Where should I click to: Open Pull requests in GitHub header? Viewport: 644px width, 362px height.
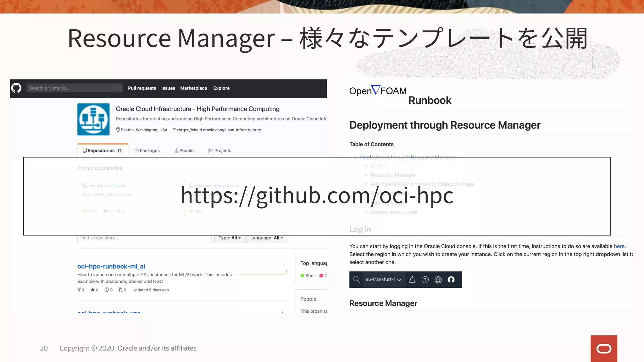[x=142, y=88]
